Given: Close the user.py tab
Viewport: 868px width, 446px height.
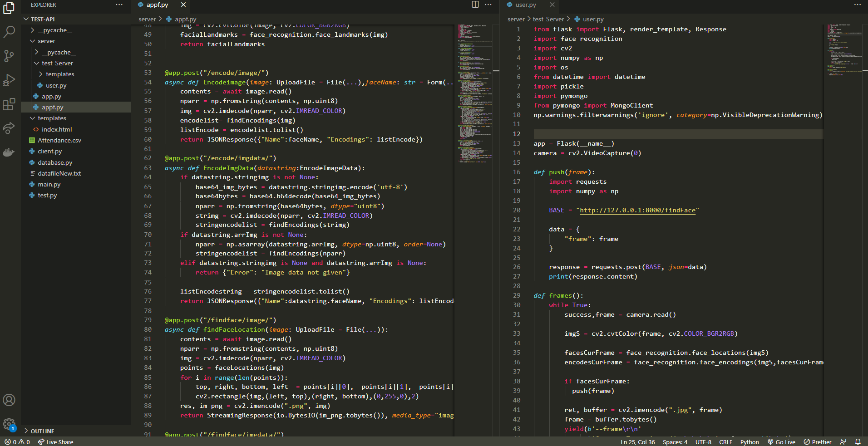Looking at the screenshot, I should coord(552,5).
